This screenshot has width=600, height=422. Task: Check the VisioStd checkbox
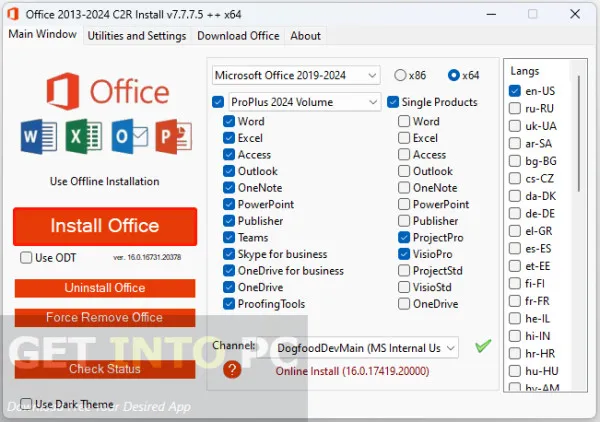(x=404, y=287)
